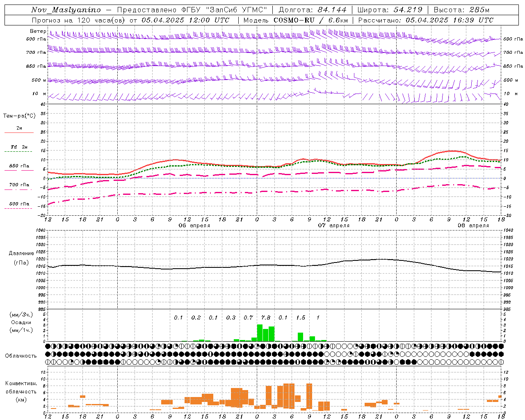Click the 0.3 precipitation total value
525x420 pixels.
[231, 318]
